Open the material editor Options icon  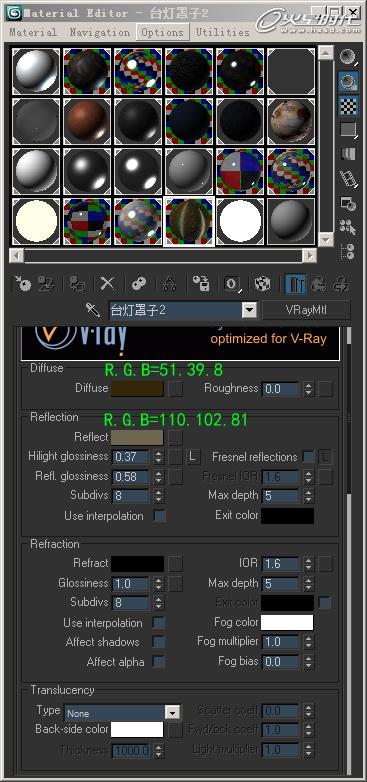pyautogui.click(x=348, y=203)
